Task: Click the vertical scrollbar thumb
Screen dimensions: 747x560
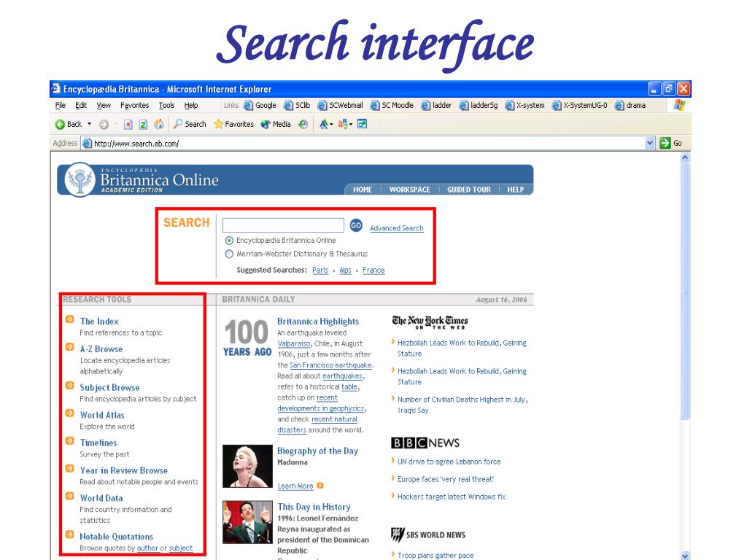Action: pyautogui.click(x=685, y=292)
